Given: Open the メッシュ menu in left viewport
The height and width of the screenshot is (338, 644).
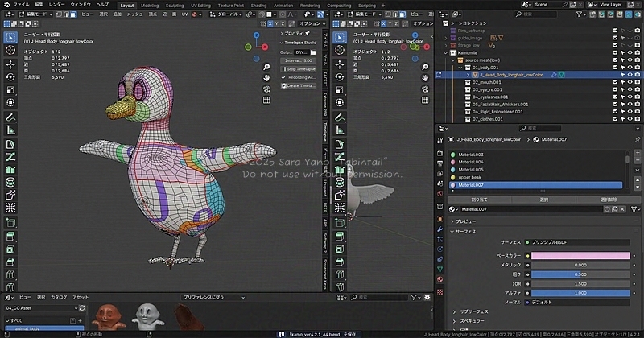Looking at the screenshot, I should (x=134, y=14).
